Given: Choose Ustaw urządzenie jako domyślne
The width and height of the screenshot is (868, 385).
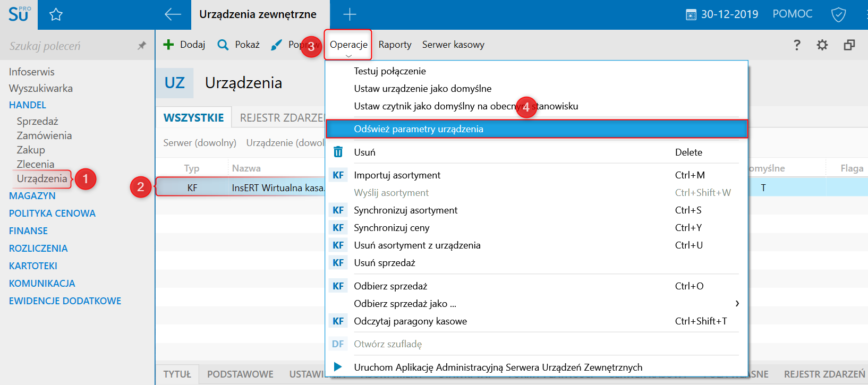Looking at the screenshot, I should point(537,89).
